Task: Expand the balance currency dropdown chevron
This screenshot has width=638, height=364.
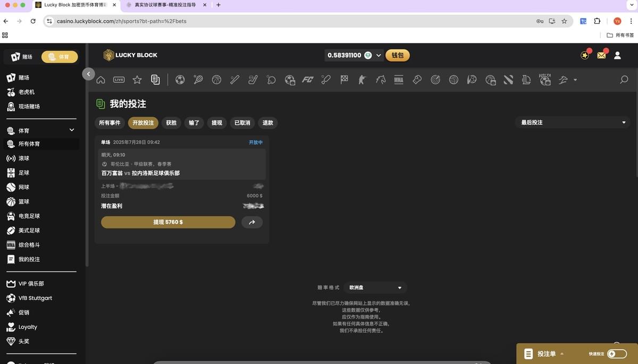Action: click(x=379, y=55)
